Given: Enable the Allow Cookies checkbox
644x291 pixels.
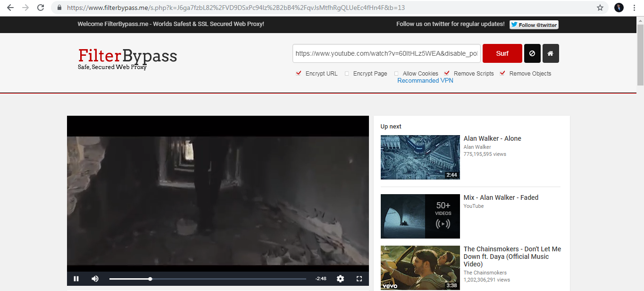Looking at the screenshot, I should pyautogui.click(x=396, y=74).
